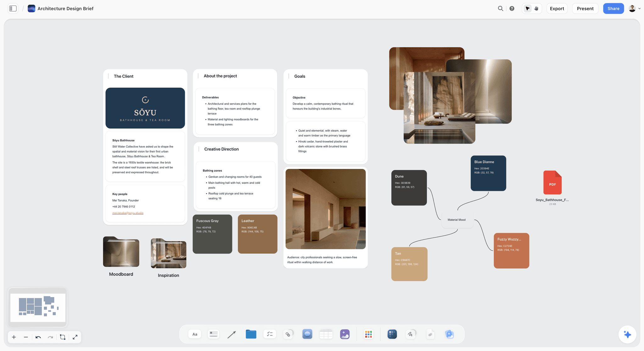Undo the last action
The width and height of the screenshot is (644, 351).
coord(38,337)
